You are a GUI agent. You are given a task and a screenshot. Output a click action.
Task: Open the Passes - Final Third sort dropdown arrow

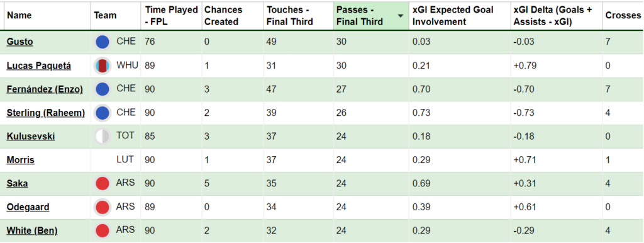pos(400,16)
